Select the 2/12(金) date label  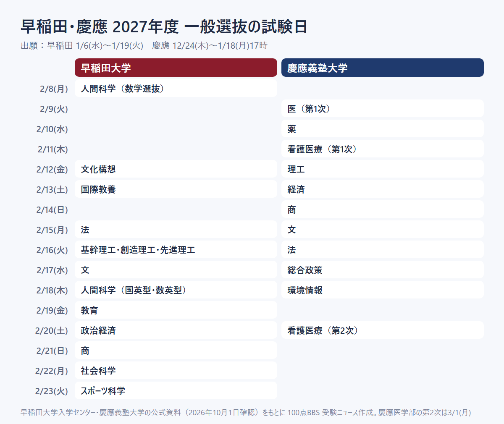pos(52,169)
